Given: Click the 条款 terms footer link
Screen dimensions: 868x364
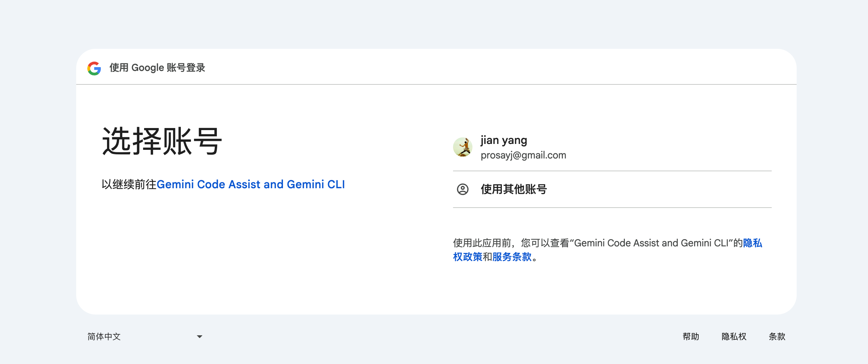Looking at the screenshot, I should 777,337.
